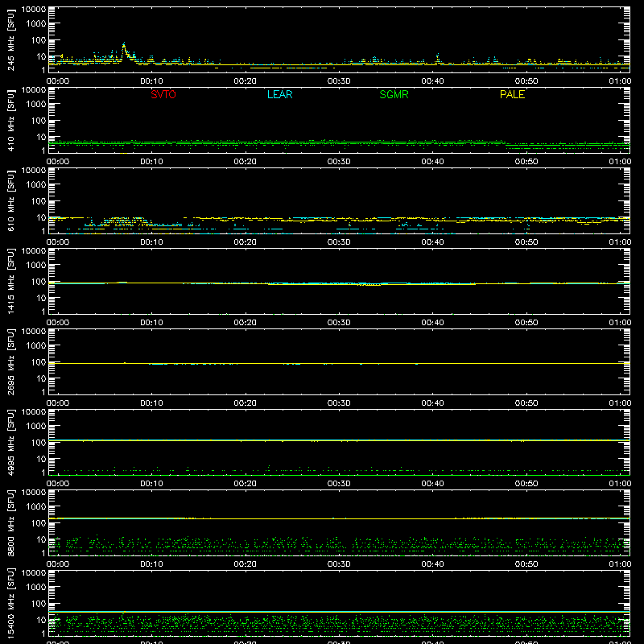Viewport: 644px width, 644px height.
Task: Click 00:10 time label under 2695 MHz panel
Action: coord(151,403)
